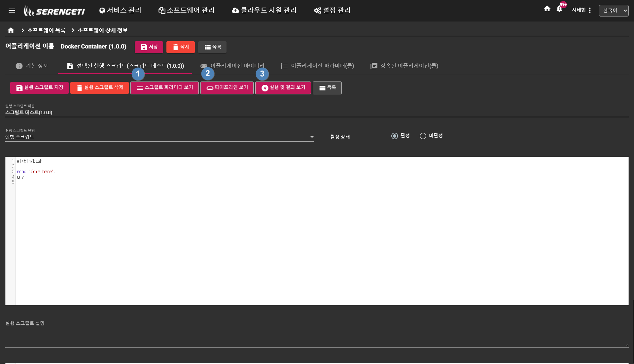Go to 소프트웨어 목록 breadcrumb

[47, 30]
